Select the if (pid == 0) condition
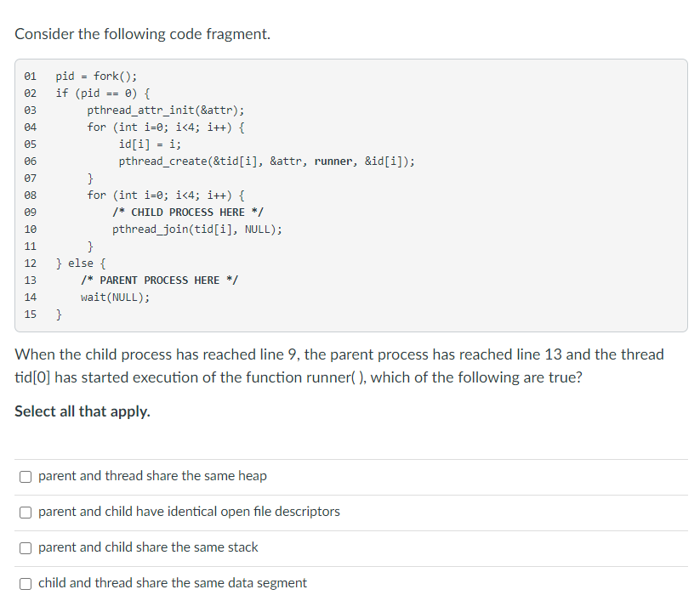This screenshot has width=700, height=612. 98,93
